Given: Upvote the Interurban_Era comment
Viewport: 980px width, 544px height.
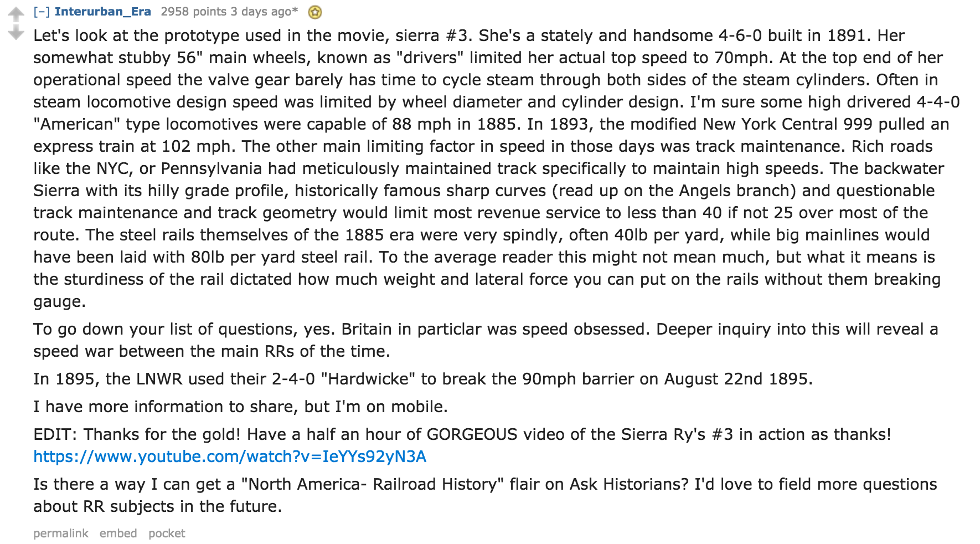Looking at the screenshot, I should point(16,13).
